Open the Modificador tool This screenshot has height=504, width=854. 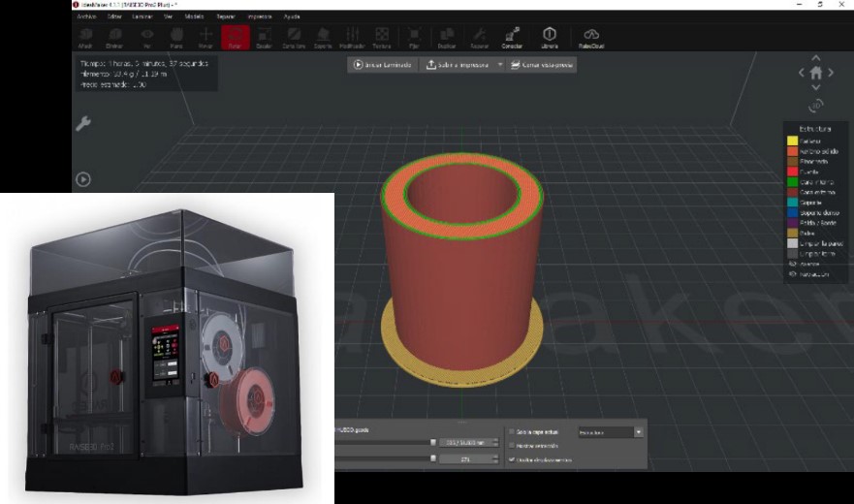tap(353, 38)
